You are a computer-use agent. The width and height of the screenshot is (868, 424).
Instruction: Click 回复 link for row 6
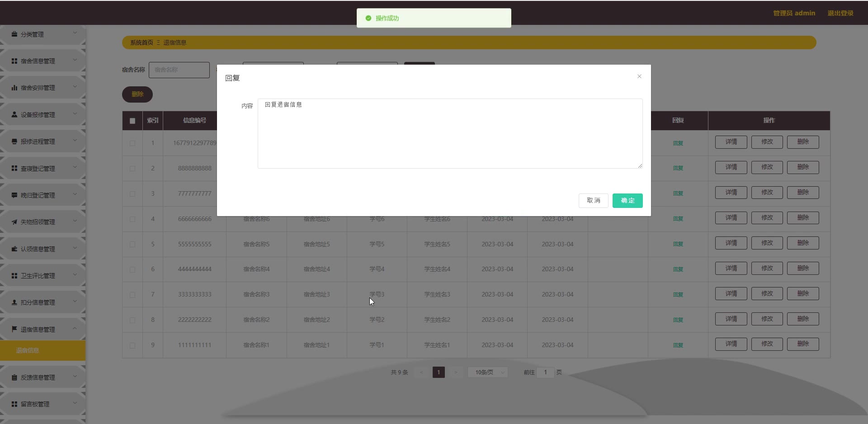click(x=678, y=269)
